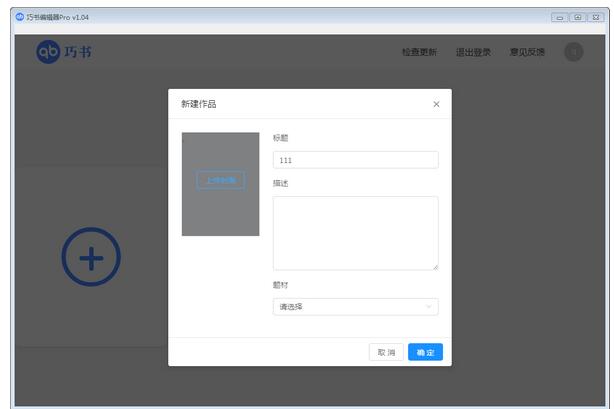Open 意见反馈 feedback link
This screenshot has width=614, height=409.
[527, 52]
